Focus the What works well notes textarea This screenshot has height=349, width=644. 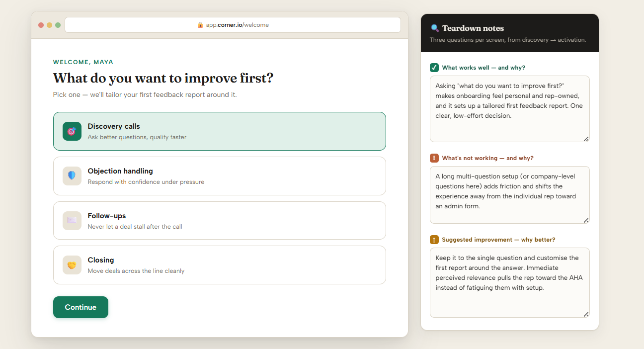pos(509,109)
